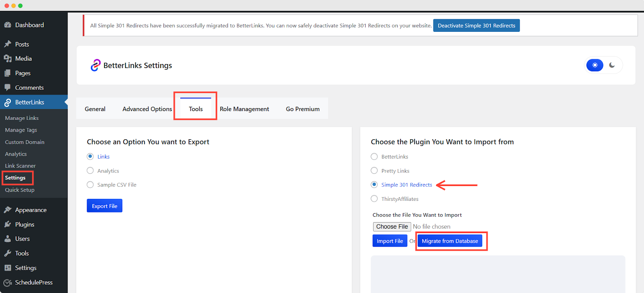Open Plugins in admin menu
Screen dimensions: 644x293
pos(25,225)
